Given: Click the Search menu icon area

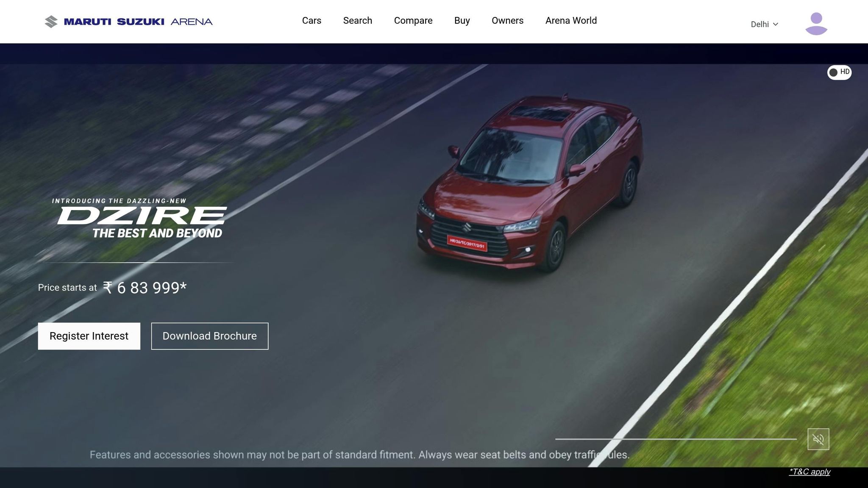Looking at the screenshot, I should [x=357, y=20].
